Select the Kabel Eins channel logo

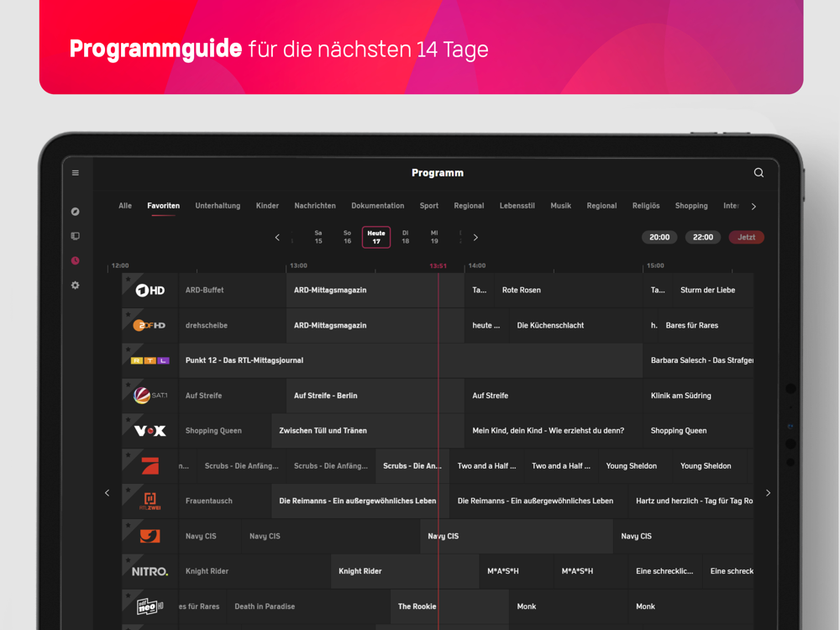tap(150, 536)
